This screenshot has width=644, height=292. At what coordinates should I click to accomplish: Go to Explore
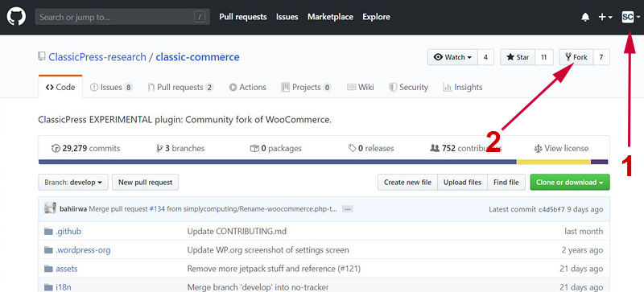pos(376,17)
